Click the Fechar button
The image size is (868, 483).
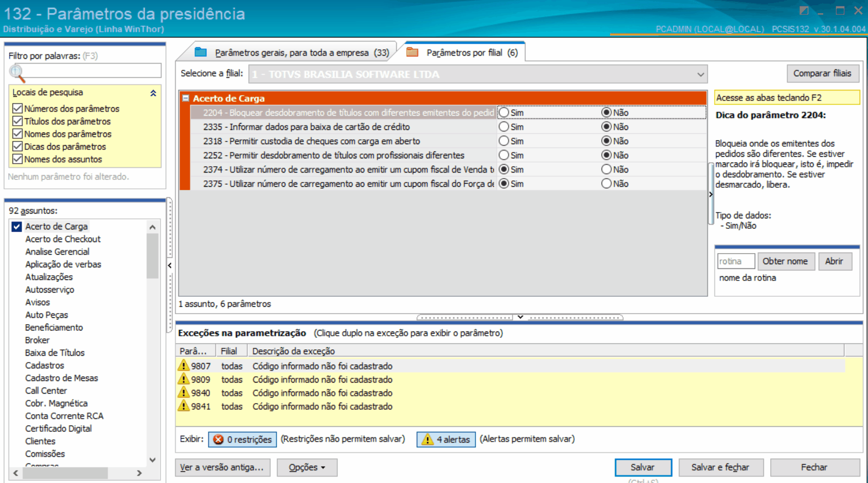tap(814, 467)
